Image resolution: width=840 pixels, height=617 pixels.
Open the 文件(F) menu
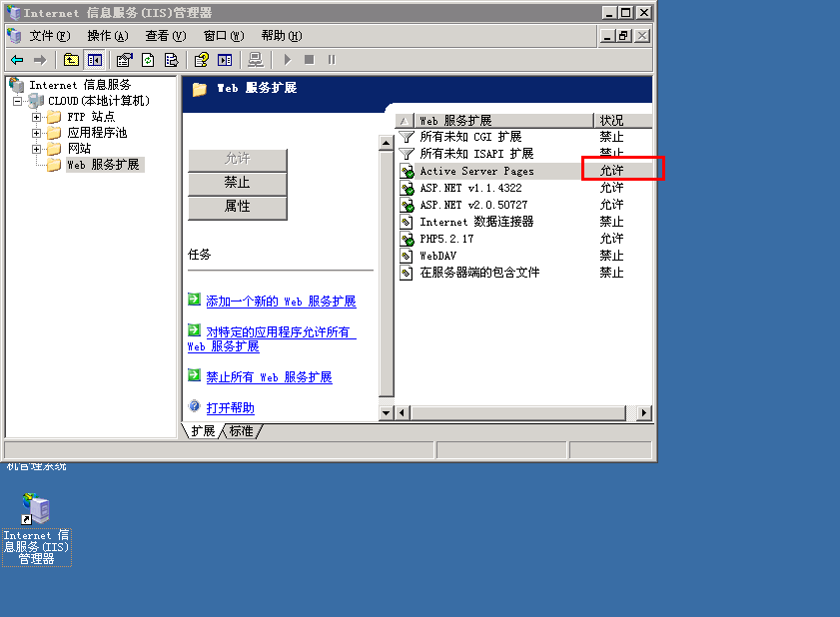tap(50, 36)
